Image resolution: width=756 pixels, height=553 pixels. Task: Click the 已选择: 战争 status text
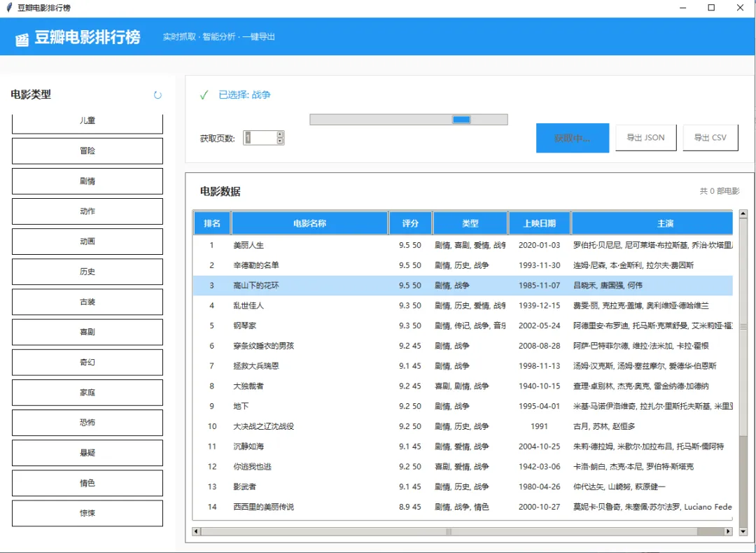[x=245, y=95]
